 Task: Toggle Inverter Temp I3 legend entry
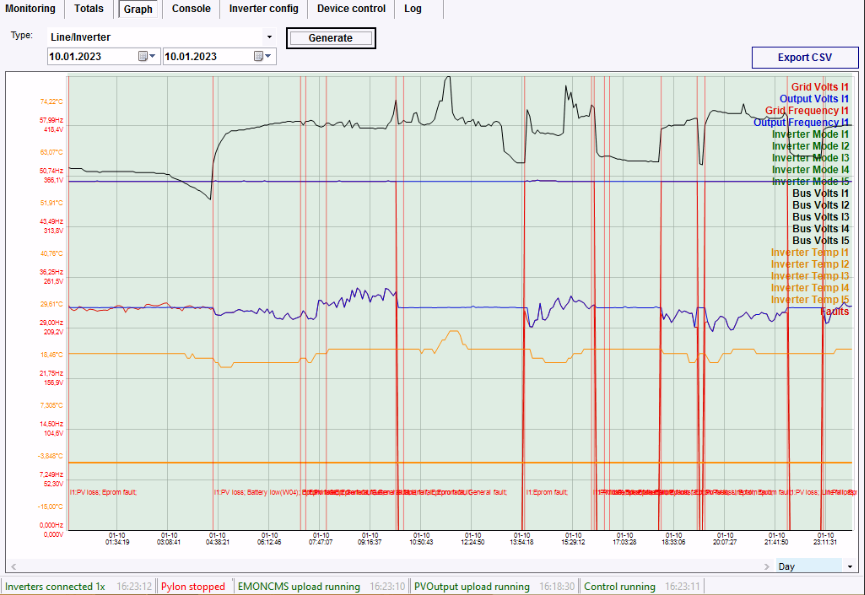(810, 276)
